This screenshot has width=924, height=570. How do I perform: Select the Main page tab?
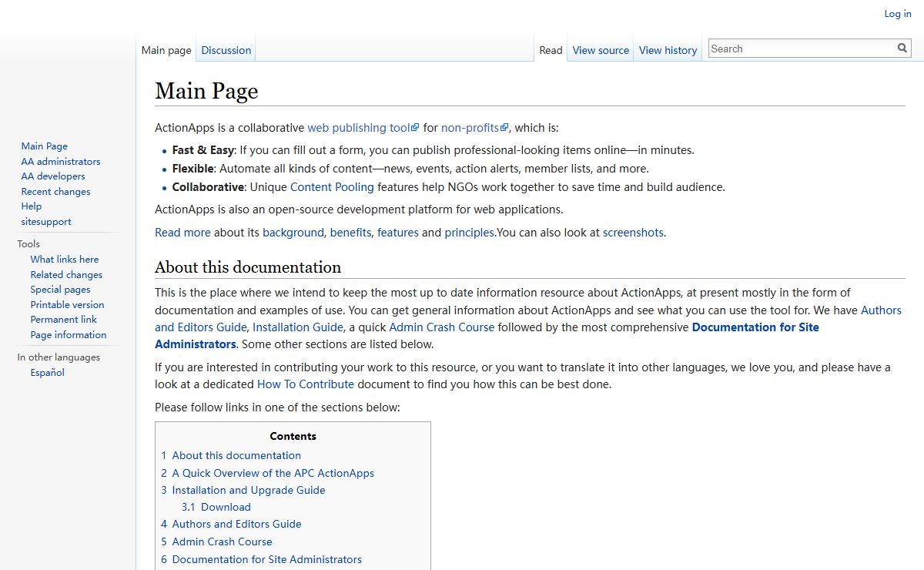tap(166, 50)
